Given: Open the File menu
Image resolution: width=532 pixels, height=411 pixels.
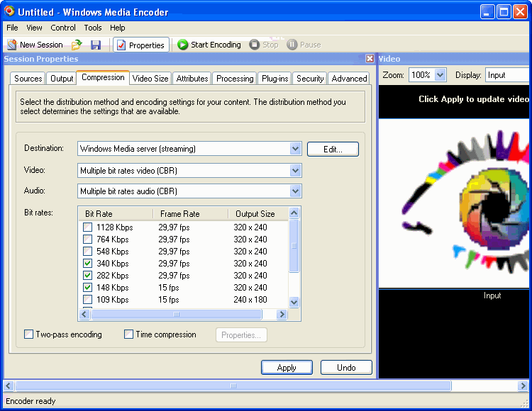Looking at the screenshot, I should (12, 28).
